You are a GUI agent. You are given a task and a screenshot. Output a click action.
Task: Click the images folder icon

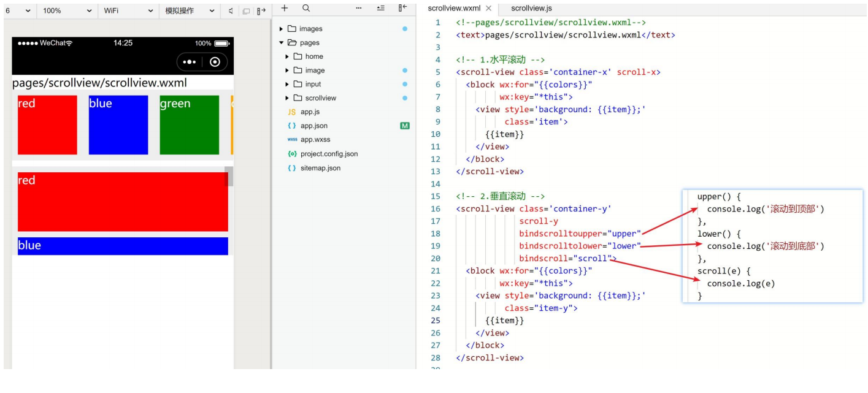[292, 29]
